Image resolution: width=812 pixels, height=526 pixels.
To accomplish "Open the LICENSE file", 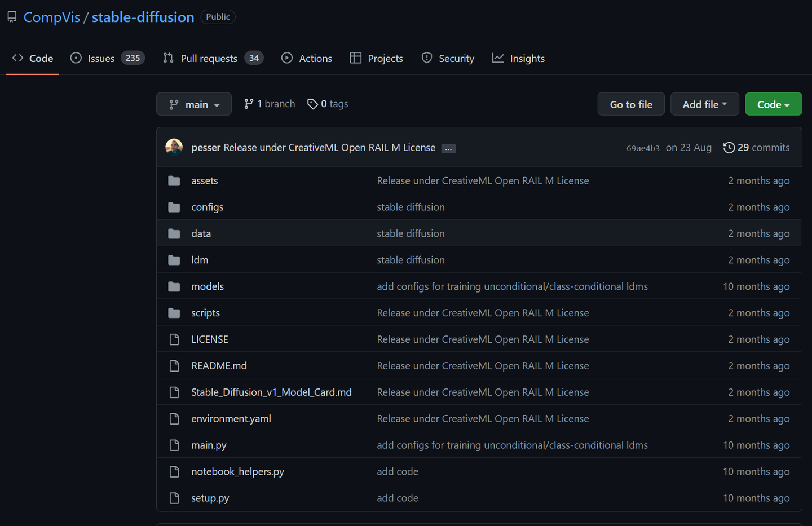I will (210, 339).
